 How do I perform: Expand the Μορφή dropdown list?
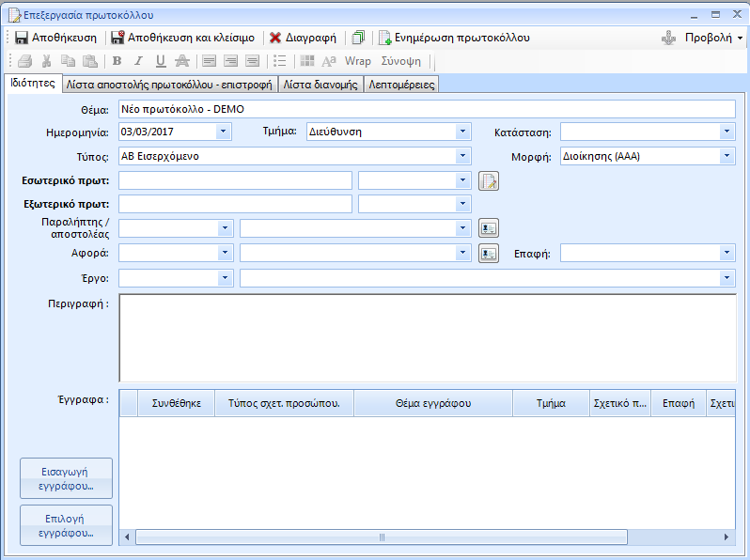click(x=727, y=156)
